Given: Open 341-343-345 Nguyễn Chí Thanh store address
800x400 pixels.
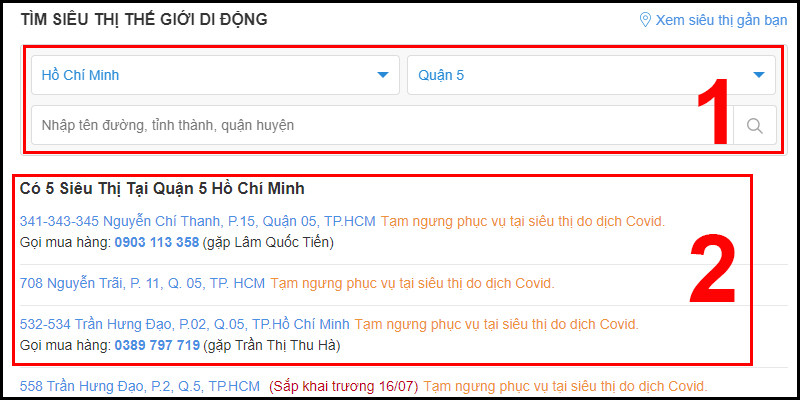Looking at the screenshot, I should (x=197, y=221).
